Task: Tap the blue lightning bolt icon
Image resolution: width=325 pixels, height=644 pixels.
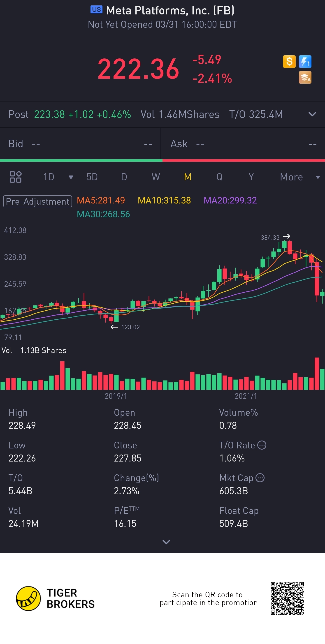Action: 305,62
